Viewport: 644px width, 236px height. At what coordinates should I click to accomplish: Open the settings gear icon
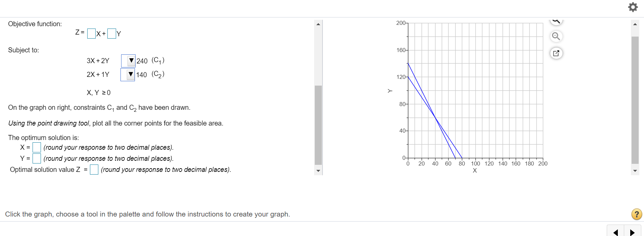[633, 7]
